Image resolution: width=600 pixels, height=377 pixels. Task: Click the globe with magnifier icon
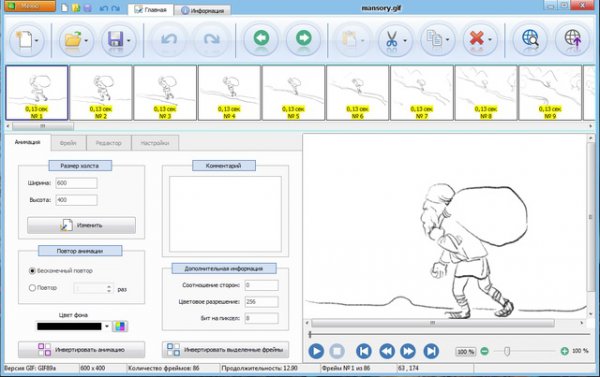pyautogui.click(x=530, y=39)
